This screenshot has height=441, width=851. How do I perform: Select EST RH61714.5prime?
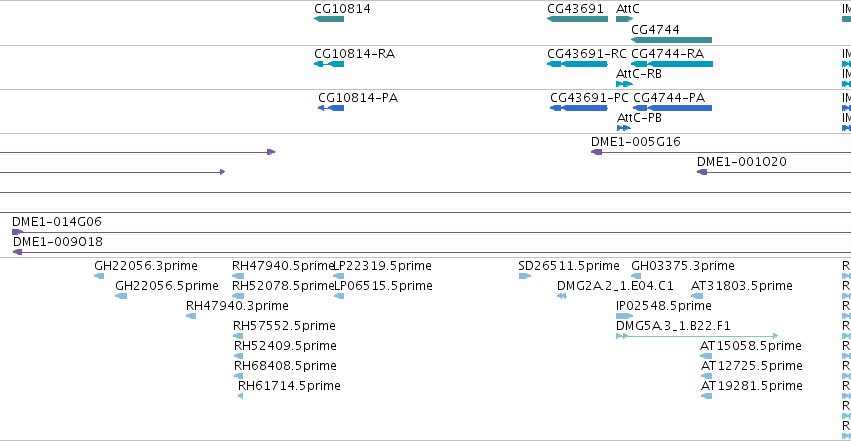(240, 397)
